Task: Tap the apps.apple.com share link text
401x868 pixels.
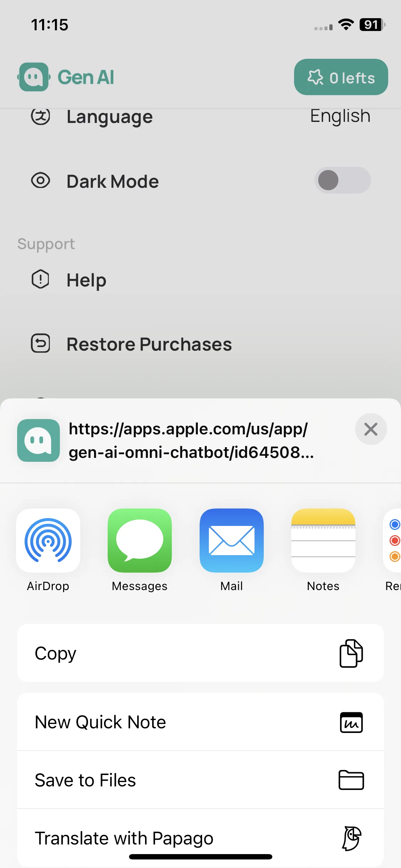Action: [x=191, y=440]
